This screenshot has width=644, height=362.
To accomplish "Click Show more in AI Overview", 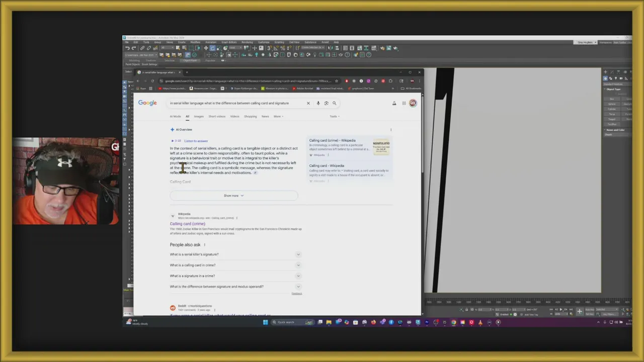I will coord(233,196).
